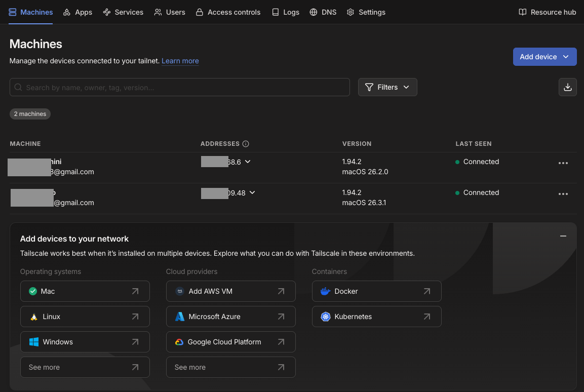Screen dimensions: 584x392
Task: Open the Logs tab
Action: (x=285, y=12)
